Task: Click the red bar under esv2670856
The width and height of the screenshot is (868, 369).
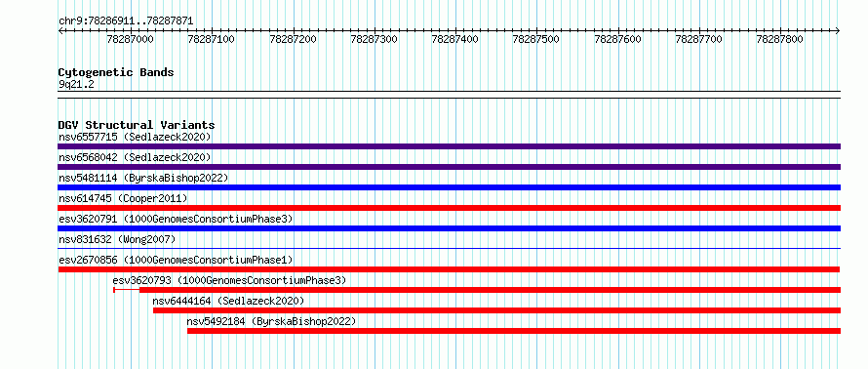Action: click(449, 269)
